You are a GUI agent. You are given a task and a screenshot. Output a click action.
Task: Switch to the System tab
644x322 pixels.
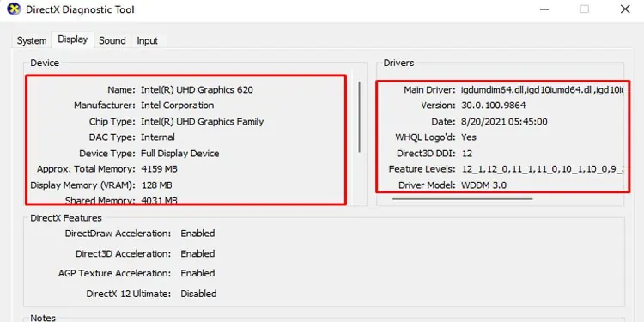pyautogui.click(x=32, y=40)
